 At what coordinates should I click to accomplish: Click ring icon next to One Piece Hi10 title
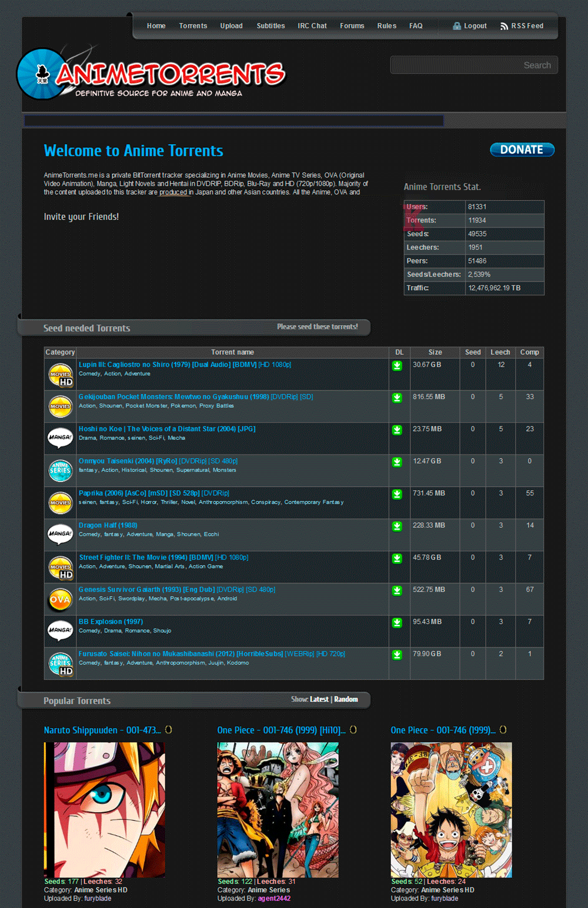point(353,730)
